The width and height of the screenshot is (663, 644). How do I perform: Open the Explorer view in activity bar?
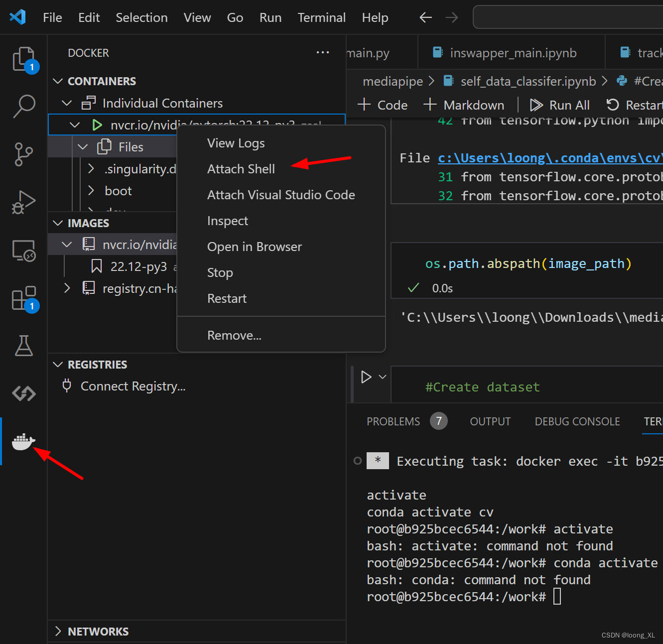24,60
